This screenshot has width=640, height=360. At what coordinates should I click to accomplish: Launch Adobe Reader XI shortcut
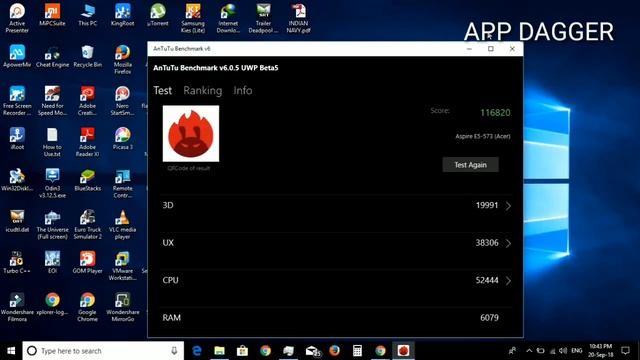point(88,142)
